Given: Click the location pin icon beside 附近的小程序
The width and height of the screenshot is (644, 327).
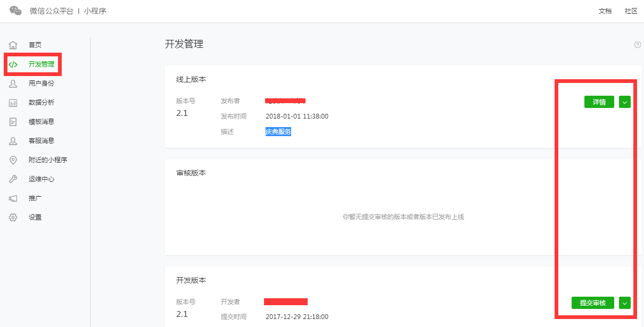Looking at the screenshot, I should point(13,160).
